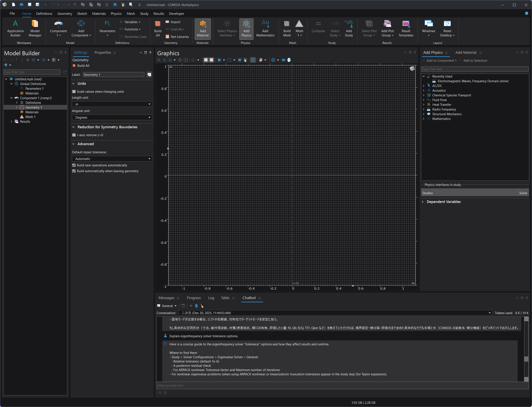Screen dimensions: 532x407
Task: Open the Length unit dropdown
Action: pos(112,104)
